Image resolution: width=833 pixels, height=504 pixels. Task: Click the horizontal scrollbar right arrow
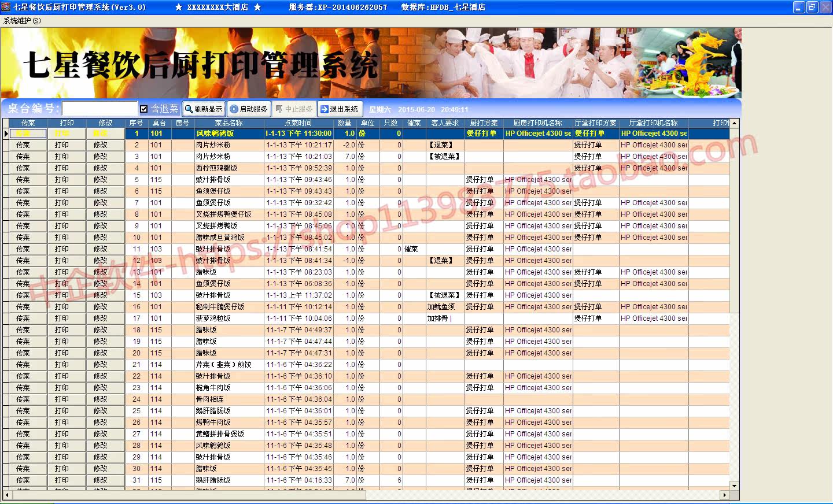click(724, 495)
